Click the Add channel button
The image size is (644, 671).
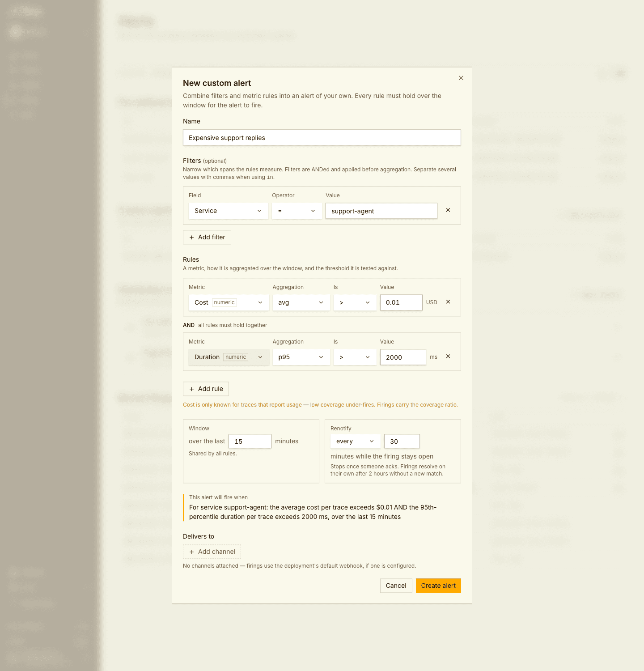(x=212, y=552)
